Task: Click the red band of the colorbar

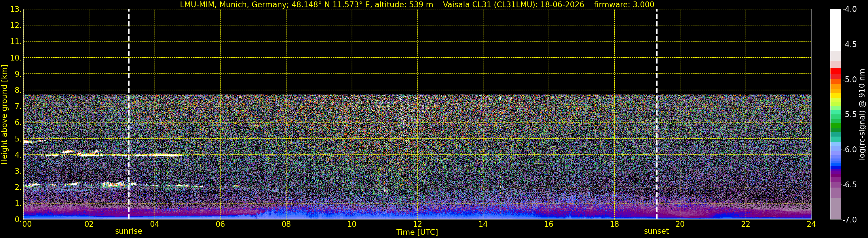Action: (x=836, y=73)
